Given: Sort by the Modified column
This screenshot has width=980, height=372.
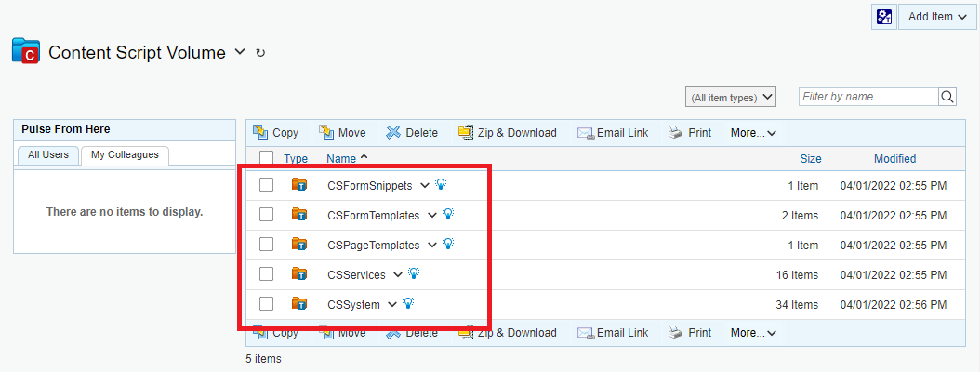Looking at the screenshot, I should tap(895, 159).
